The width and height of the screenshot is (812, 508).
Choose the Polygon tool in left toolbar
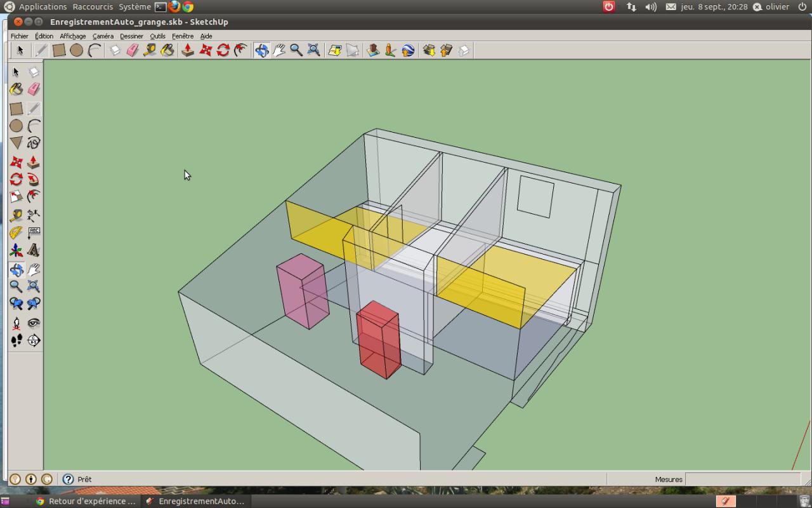pyautogui.click(x=16, y=143)
